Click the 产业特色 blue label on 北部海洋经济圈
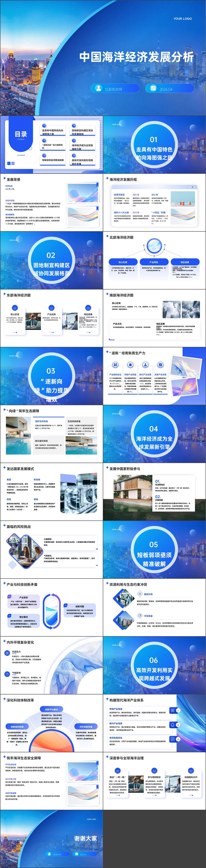 pos(154,262)
